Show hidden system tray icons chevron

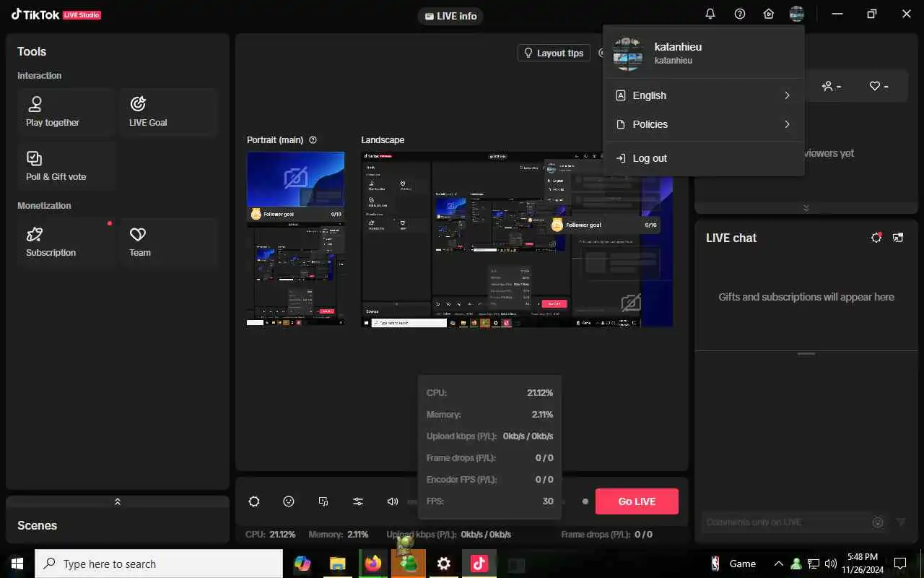coord(778,564)
